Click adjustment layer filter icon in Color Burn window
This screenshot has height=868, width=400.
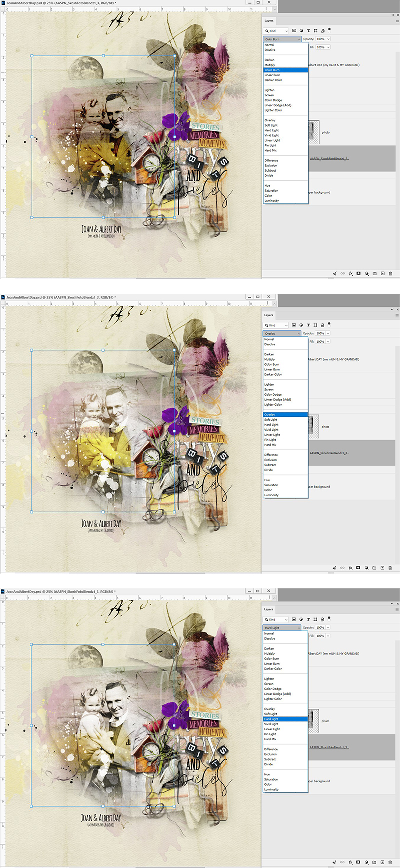point(301,31)
